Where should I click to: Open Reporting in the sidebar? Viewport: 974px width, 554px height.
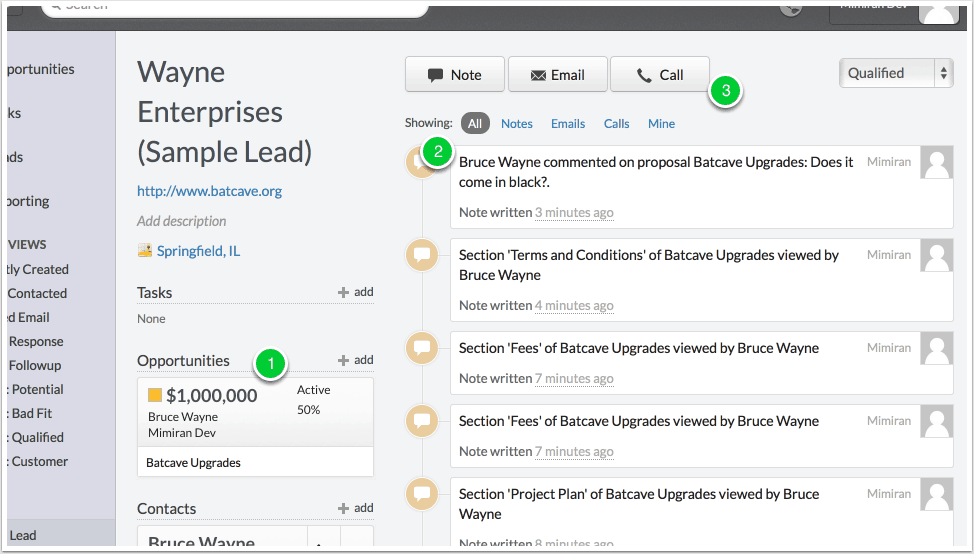pos(29,201)
